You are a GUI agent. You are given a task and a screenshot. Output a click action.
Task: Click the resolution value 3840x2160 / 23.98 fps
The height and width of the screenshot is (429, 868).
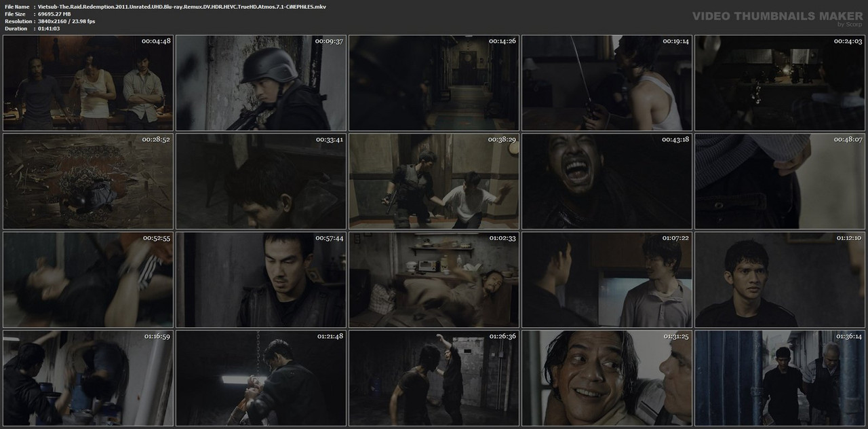click(x=66, y=21)
